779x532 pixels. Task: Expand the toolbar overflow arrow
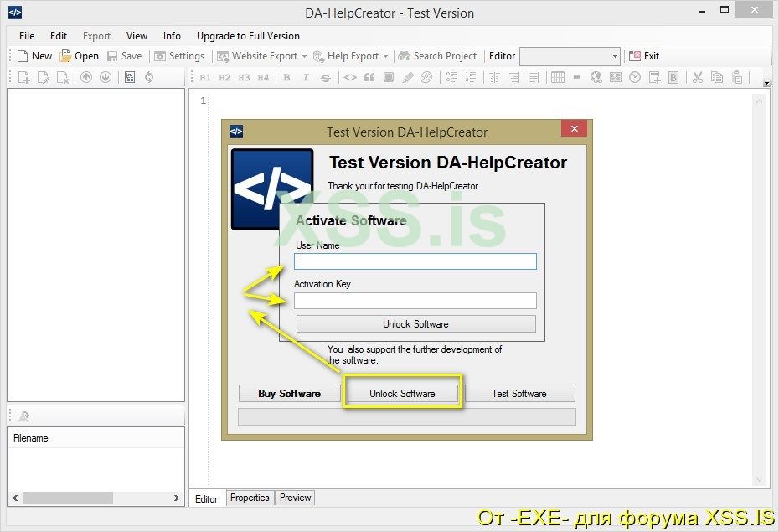pyautogui.click(x=767, y=82)
